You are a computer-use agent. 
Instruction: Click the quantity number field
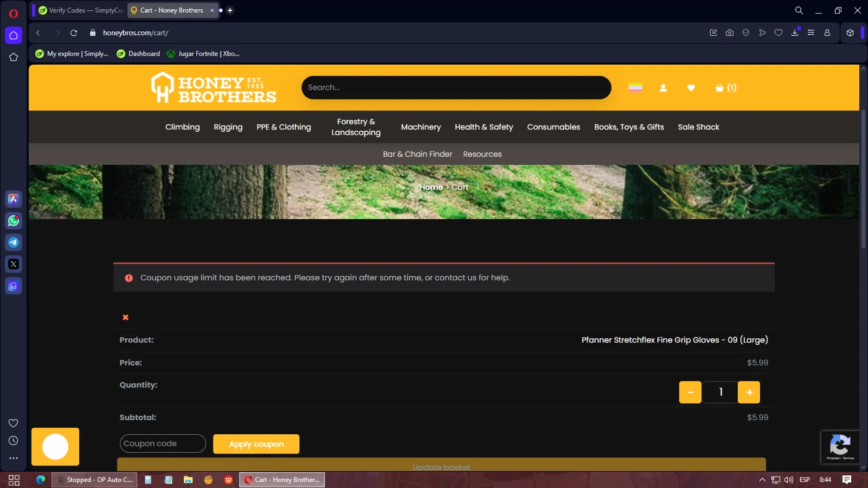coord(720,392)
